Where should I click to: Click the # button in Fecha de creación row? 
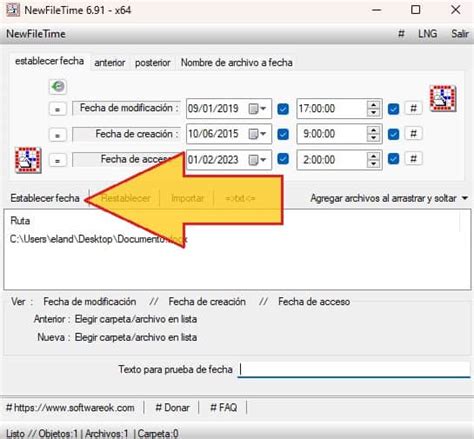coord(413,133)
